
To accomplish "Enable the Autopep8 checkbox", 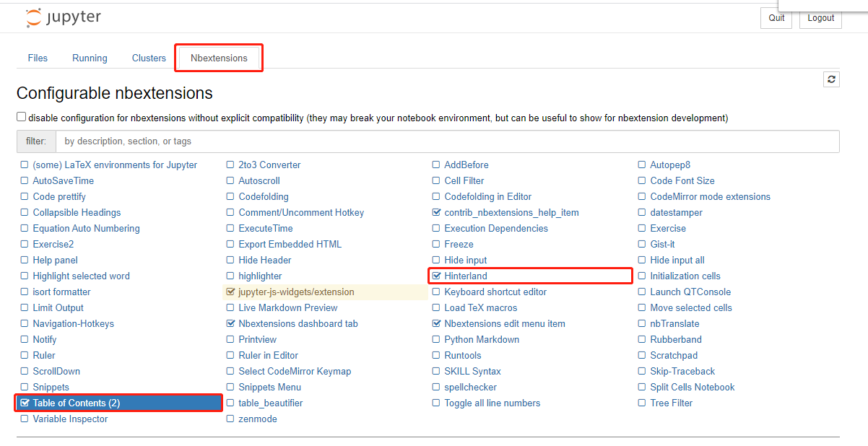I will [642, 165].
